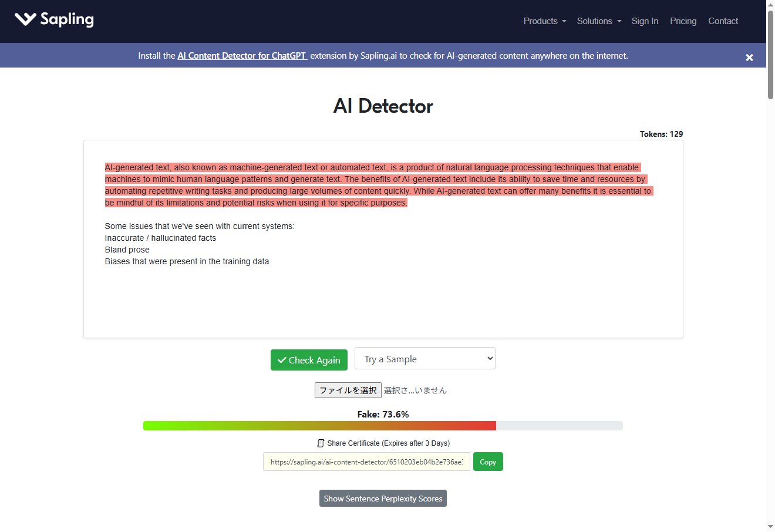Click the AI Detector heading

pyautogui.click(x=383, y=106)
